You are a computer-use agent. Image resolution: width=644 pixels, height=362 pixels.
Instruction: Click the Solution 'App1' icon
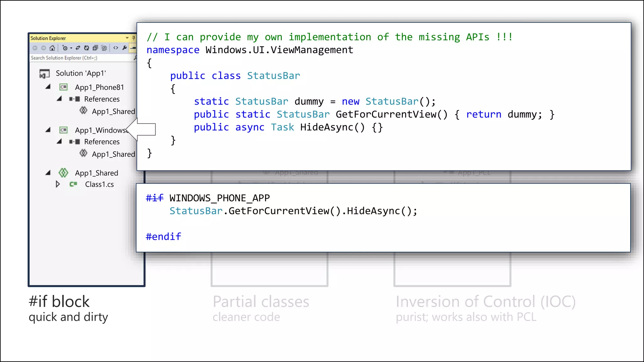[x=44, y=74]
